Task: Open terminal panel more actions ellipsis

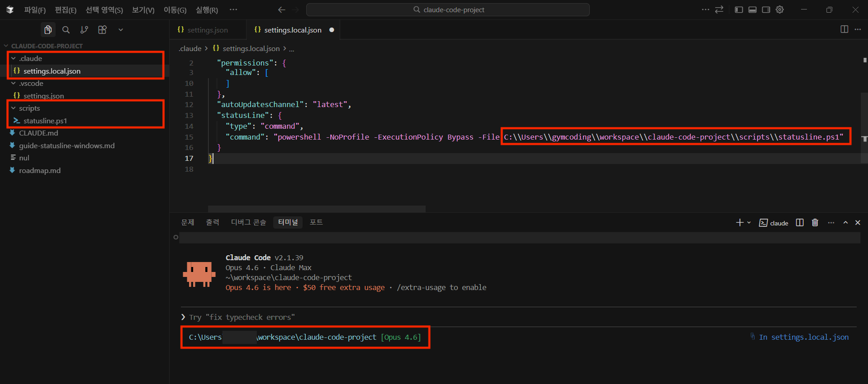Action: tap(831, 223)
